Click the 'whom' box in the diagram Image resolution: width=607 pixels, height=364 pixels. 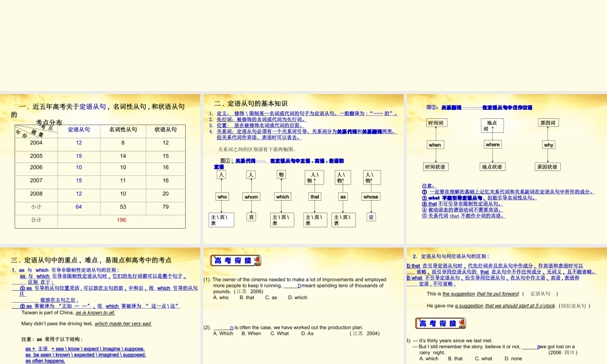[251, 197]
